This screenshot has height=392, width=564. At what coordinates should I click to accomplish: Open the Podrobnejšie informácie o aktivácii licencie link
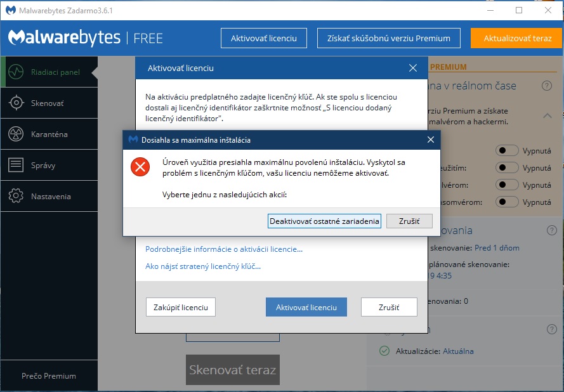(x=224, y=249)
